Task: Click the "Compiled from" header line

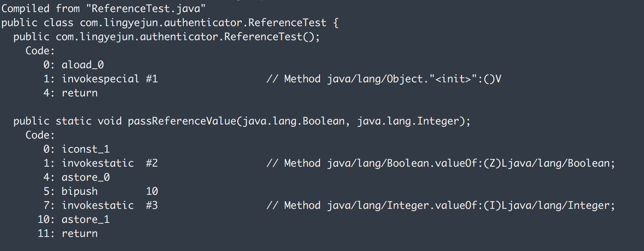Action: point(40,8)
